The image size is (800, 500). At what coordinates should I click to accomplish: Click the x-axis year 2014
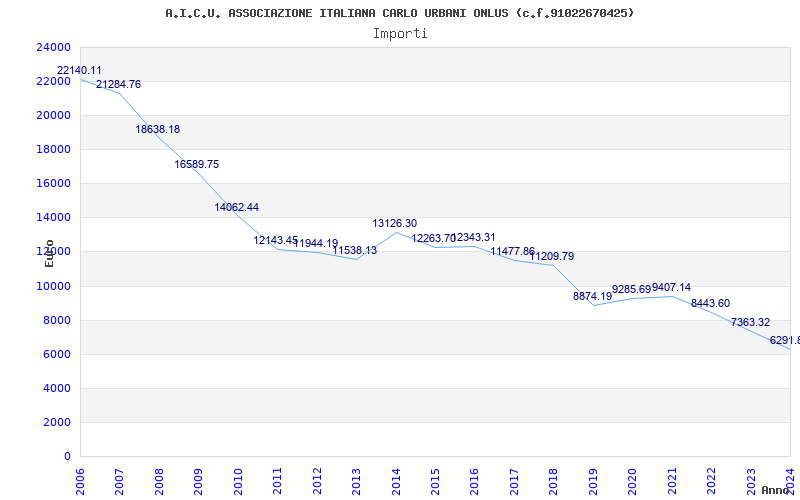click(x=396, y=481)
